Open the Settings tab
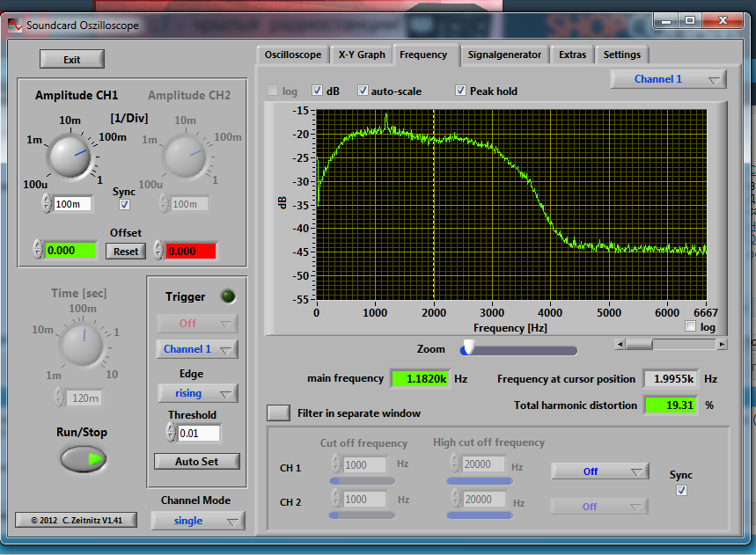Image resolution: width=756 pixels, height=555 pixels. coord(622,55)
